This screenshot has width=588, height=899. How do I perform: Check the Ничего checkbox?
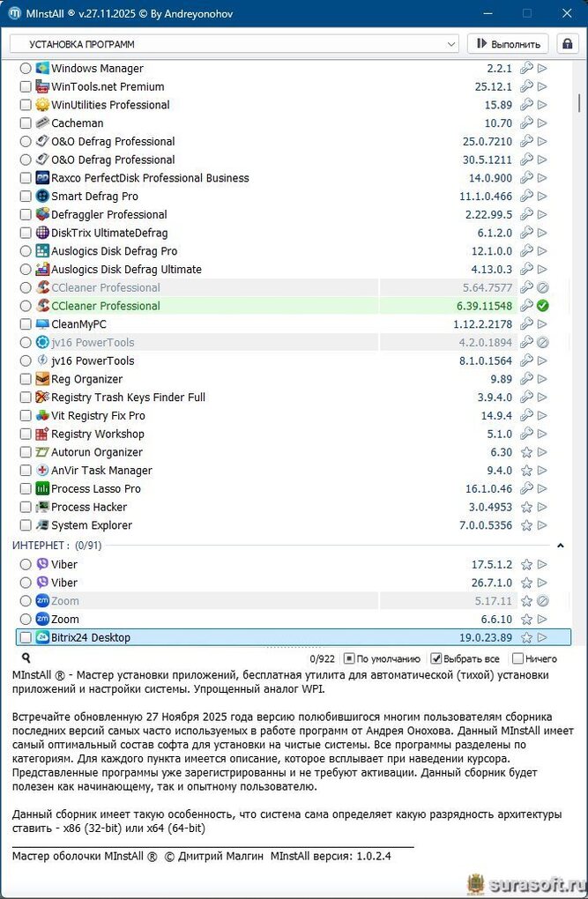pos(517,658)
